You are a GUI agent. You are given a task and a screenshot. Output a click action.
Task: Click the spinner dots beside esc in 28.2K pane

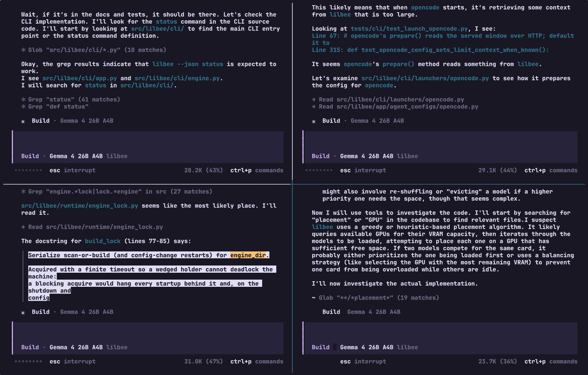click(x=29, y=170)
